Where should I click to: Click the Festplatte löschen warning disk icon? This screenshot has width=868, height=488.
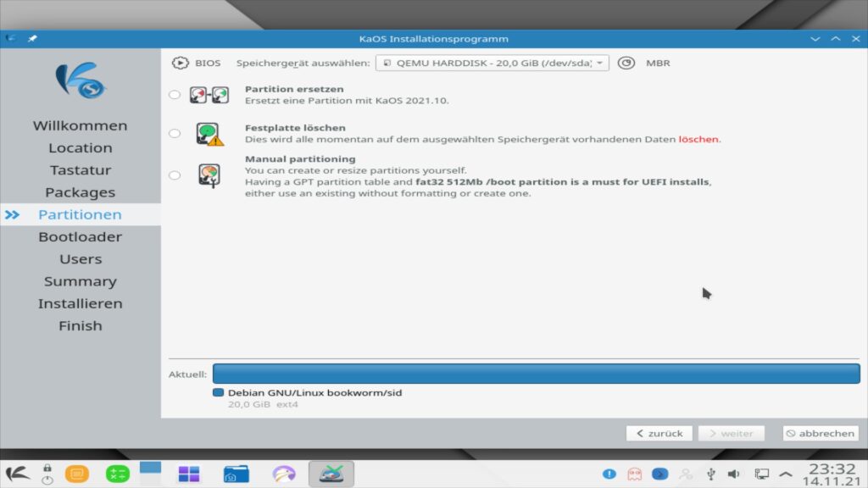[209, 135]
